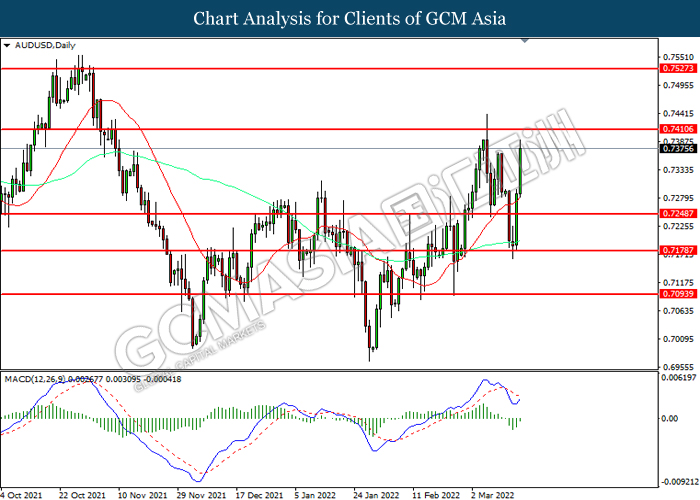Click the AUDUSD,Daily symbol label
The image size is (700, 500).
pyautogui.click(x=45, y=46)
